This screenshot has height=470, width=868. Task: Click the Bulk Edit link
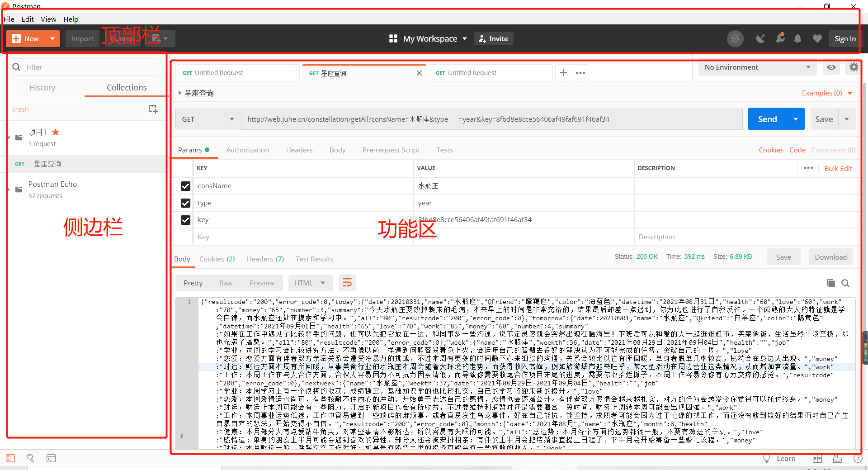click(x=838, y=169)
